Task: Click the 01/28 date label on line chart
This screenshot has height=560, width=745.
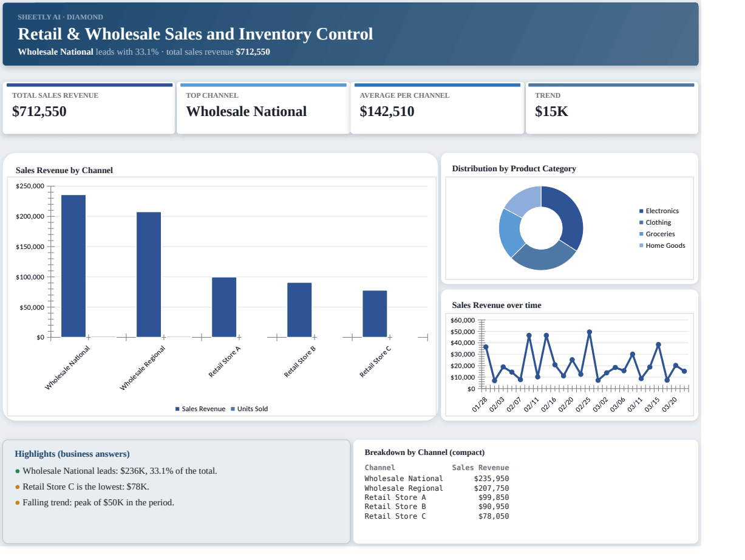Action: (480, 405)
